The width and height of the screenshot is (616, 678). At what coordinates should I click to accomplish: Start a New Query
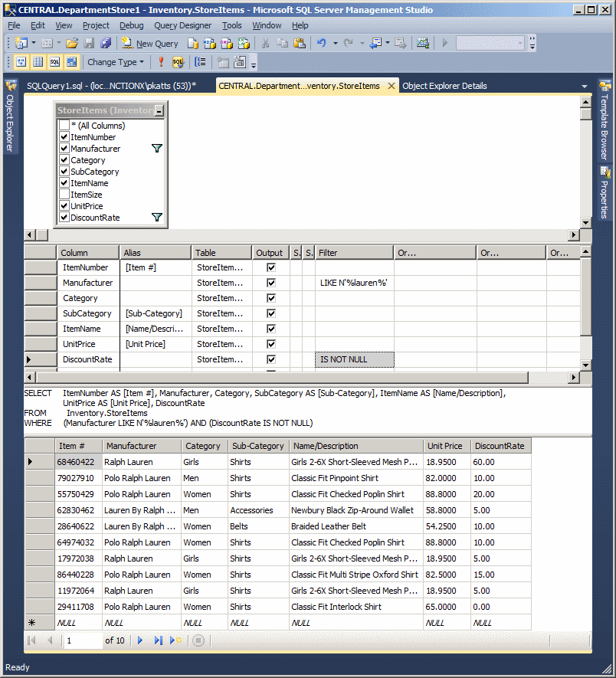(x=149, y=43)
